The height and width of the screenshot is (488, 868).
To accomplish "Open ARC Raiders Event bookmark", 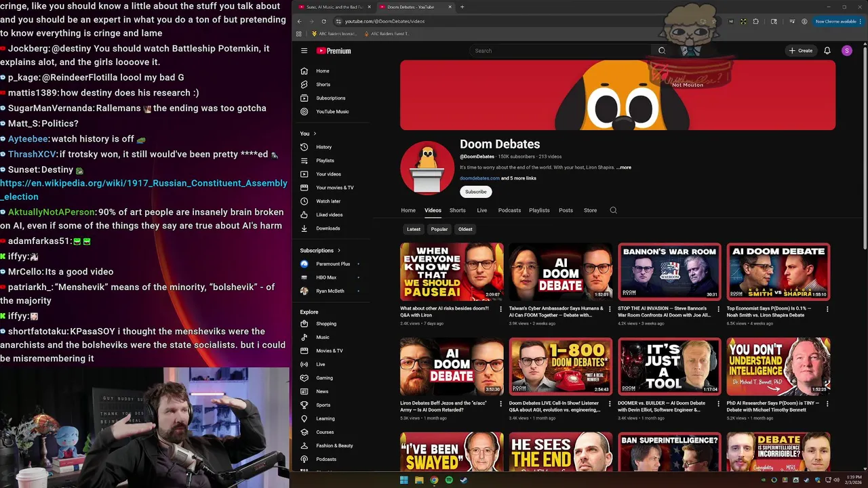I will [387, 33].
